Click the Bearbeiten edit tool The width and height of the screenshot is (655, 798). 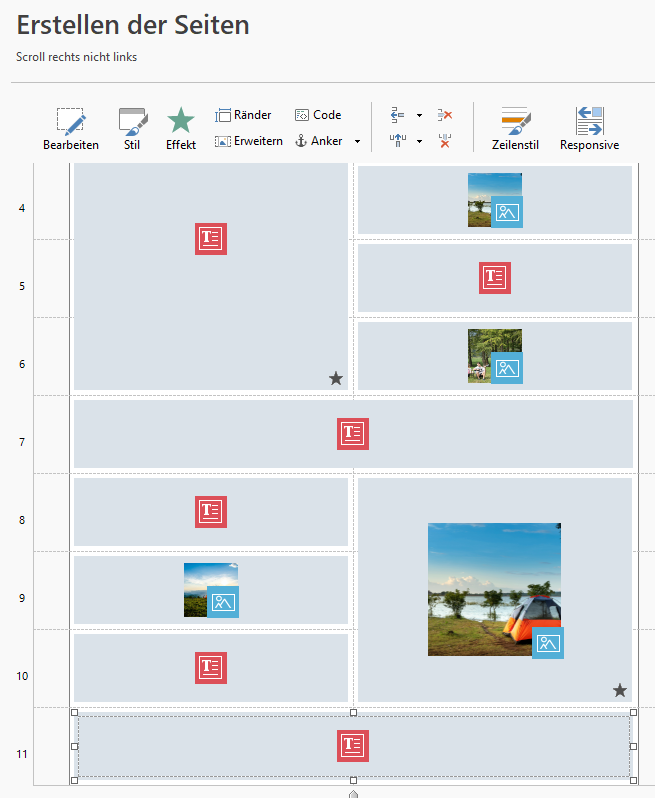point(70,130)
